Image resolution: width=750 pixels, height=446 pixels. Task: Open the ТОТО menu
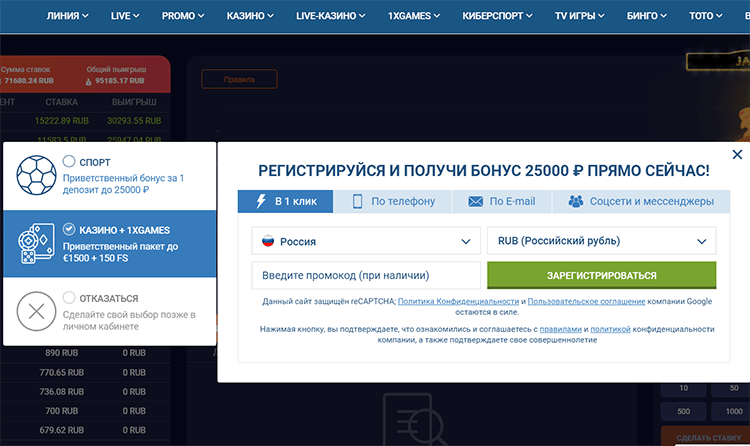pyautogui.click(x=706, y=16)
